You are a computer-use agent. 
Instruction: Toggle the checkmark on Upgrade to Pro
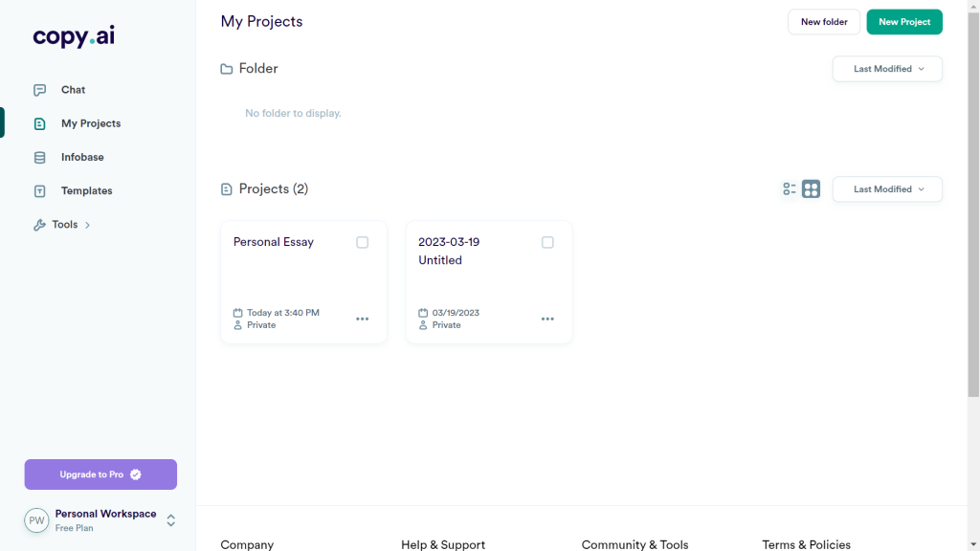coord(135,474)
